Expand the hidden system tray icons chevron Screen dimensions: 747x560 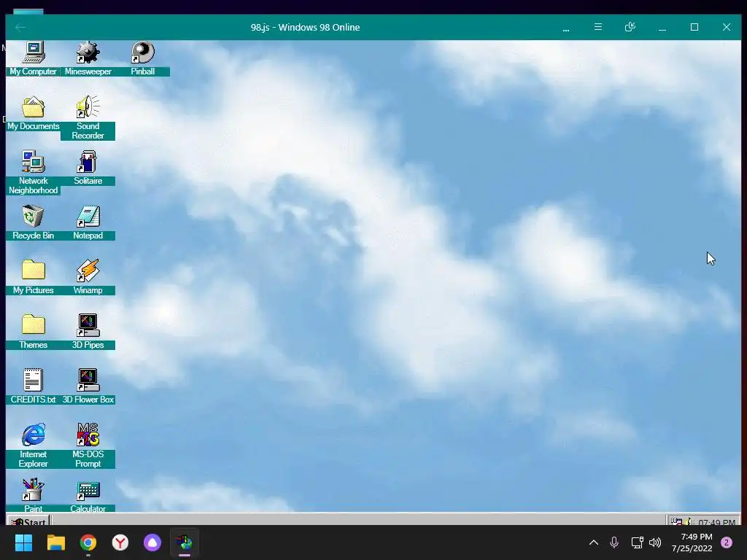pos(594,542)
